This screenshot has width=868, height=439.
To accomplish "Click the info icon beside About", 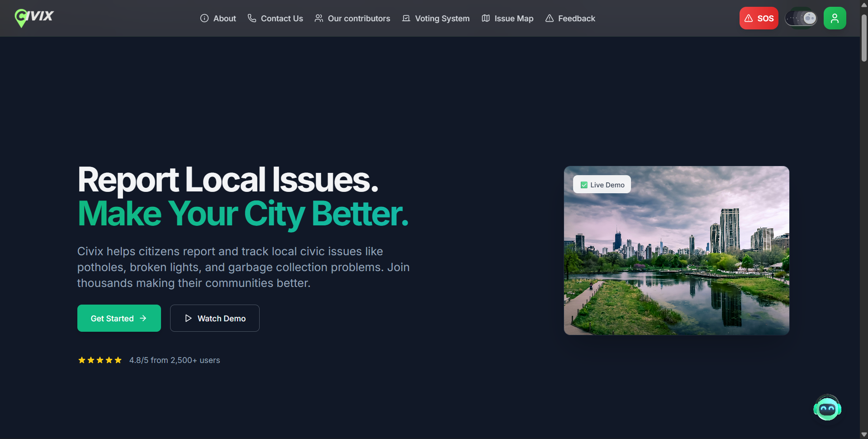I will pyautogui.click(x=204, y=18).
